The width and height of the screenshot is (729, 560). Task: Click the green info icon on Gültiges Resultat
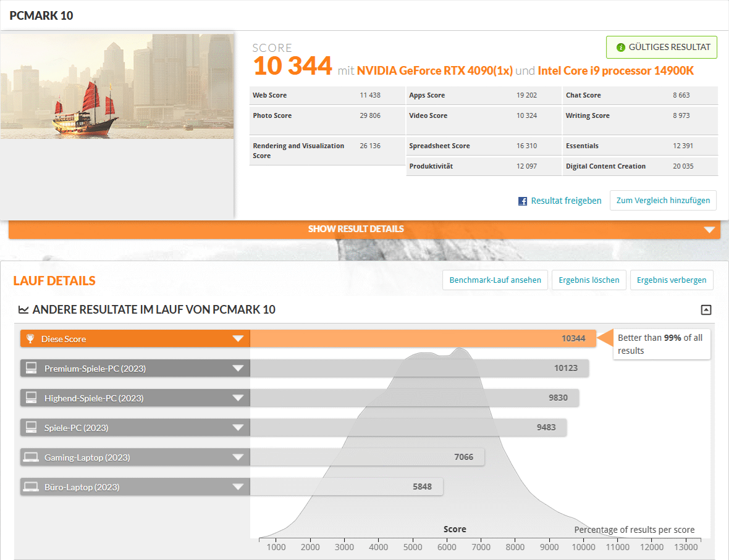tap(620, 48)
